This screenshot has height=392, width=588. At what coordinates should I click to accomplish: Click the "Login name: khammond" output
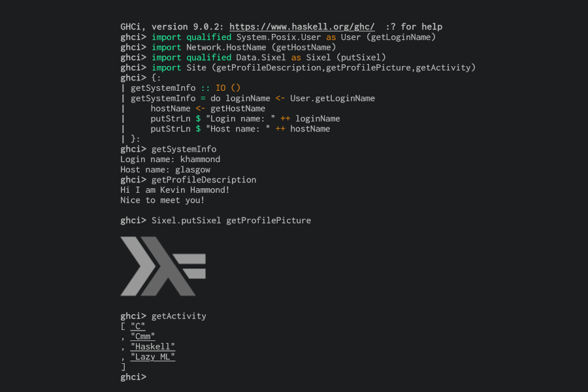pyautogui.click(x=171, y=159)
